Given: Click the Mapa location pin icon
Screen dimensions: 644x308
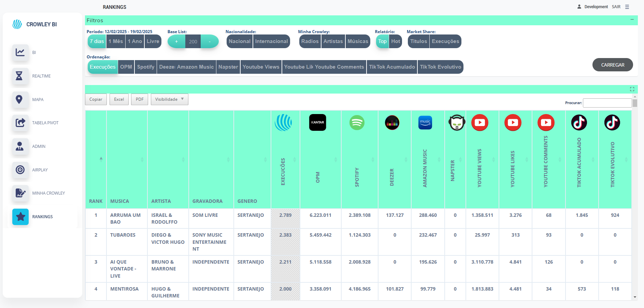Looking at the screenshot, I should 20,99.
